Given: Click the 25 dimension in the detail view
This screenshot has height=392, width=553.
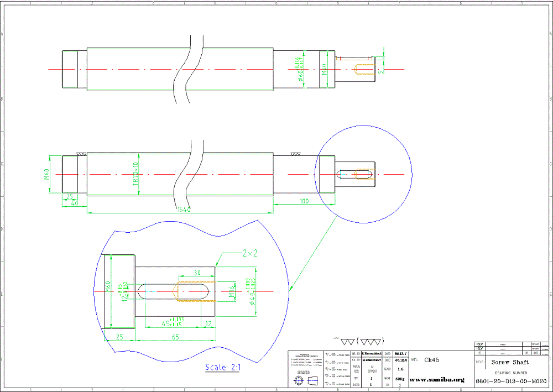Looking at the screenshot, I should pyautogui.click(x=119, y=337).
